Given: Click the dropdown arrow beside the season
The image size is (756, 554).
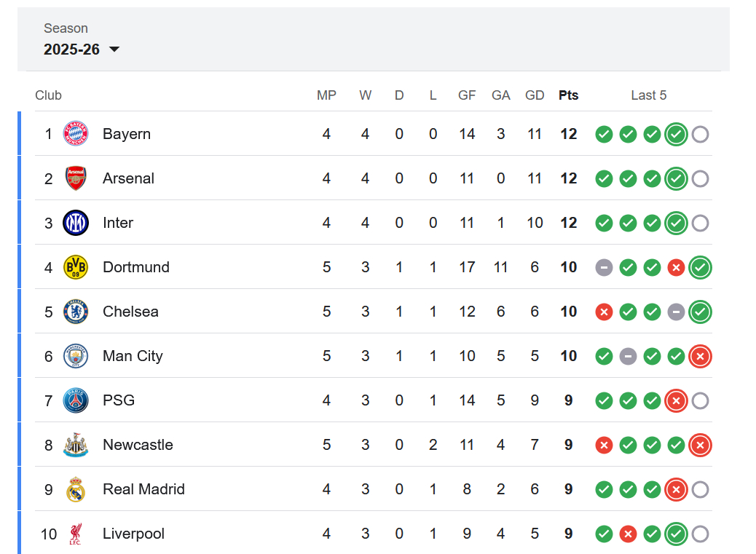Looking at the screenshot, I should 114,50.
